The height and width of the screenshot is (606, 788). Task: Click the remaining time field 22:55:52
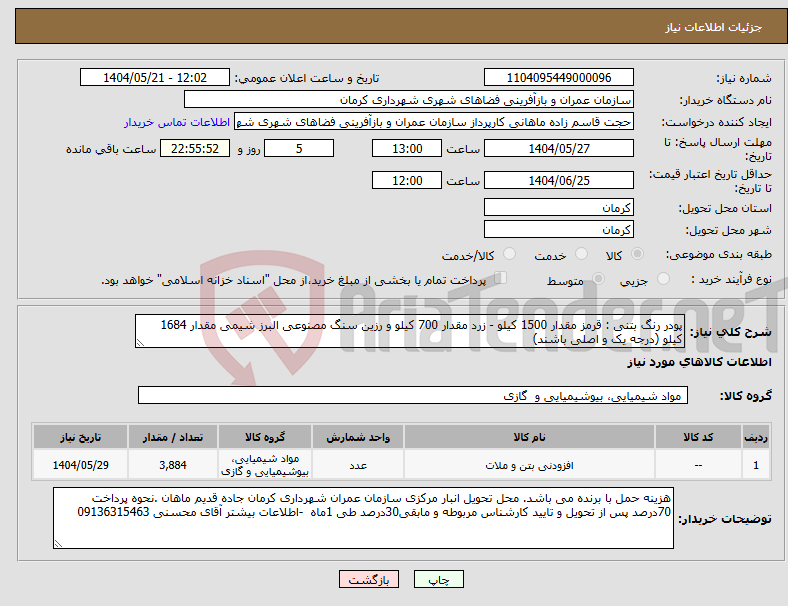(x=195, y=149)
